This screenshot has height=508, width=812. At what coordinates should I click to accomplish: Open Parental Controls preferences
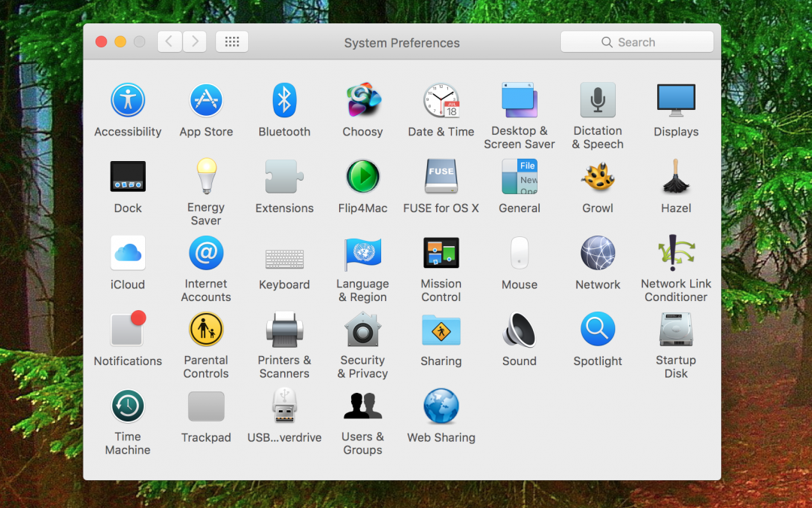[x=206, y=329]
